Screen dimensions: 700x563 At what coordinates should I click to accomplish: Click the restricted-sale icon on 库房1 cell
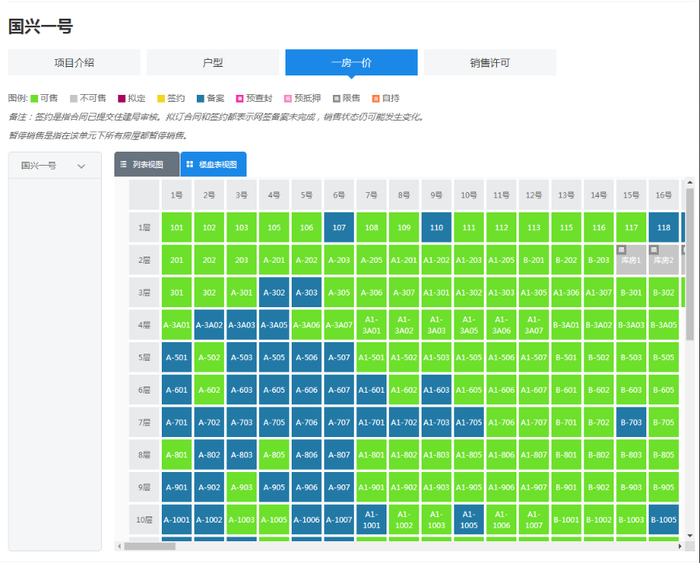[621, 250]
